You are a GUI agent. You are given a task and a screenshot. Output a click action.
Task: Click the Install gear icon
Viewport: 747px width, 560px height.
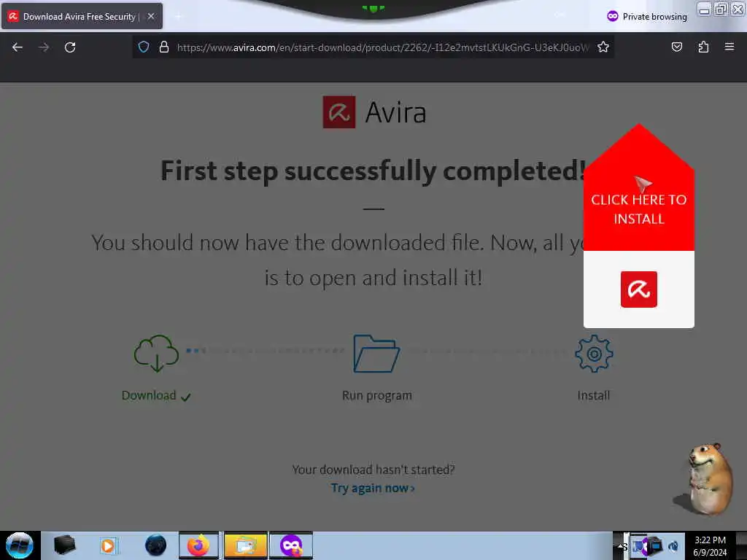tap(594, 354)
